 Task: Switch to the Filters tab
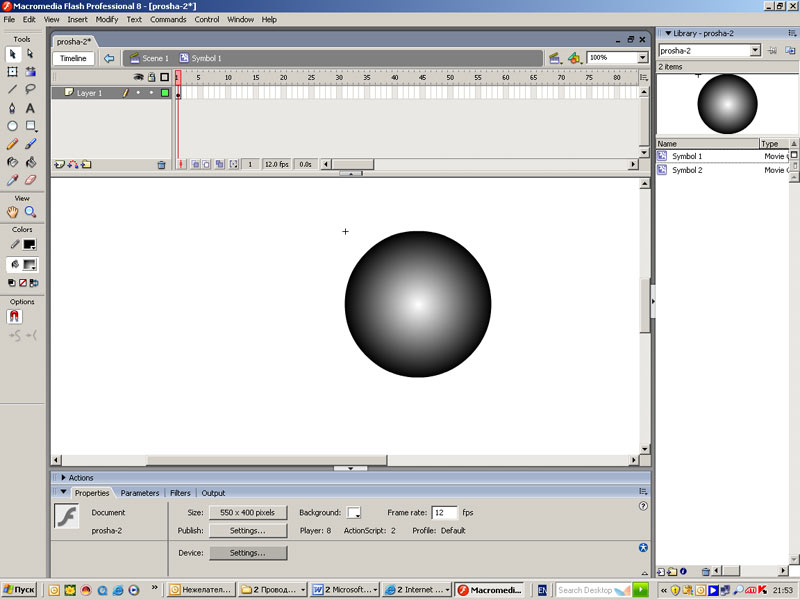coord(180,493)
